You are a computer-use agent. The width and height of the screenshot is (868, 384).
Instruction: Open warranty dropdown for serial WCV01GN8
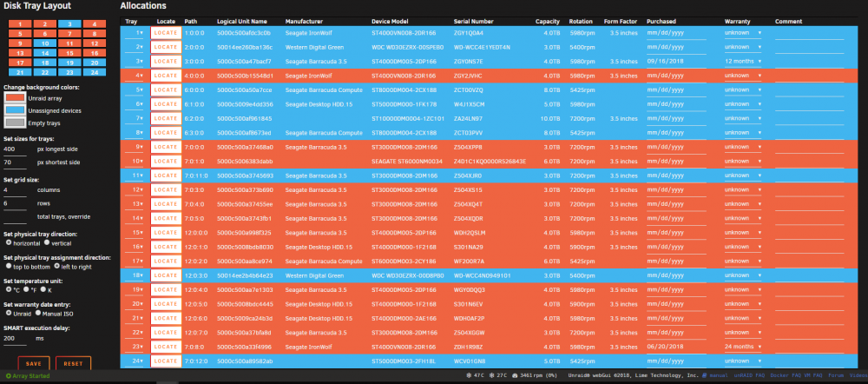coord(744,361)
